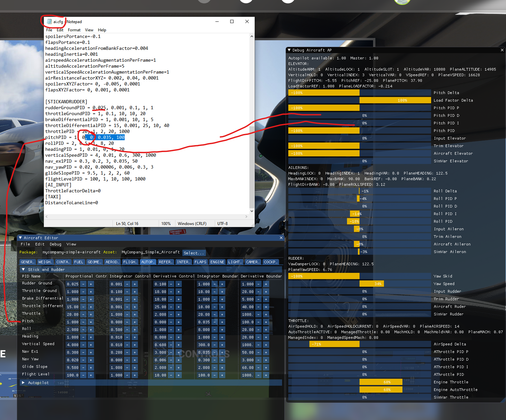Decrease the Flight Level derivative control value
Viewport: 506px width, 420px height.
click(171, 375)
